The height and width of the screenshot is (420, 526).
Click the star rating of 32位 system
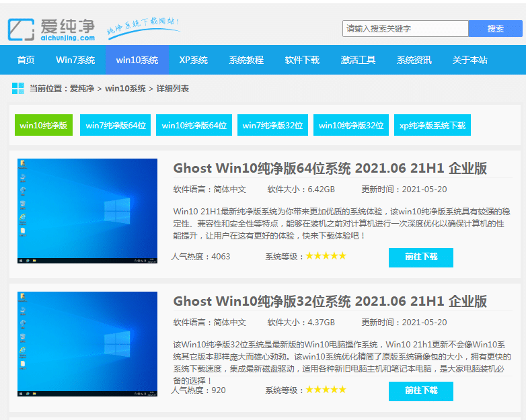[x=326, y=390]
